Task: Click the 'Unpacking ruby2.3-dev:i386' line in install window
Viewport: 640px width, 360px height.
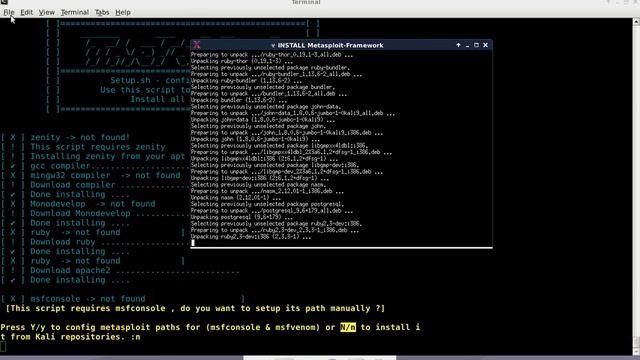Action: point(251,237)
